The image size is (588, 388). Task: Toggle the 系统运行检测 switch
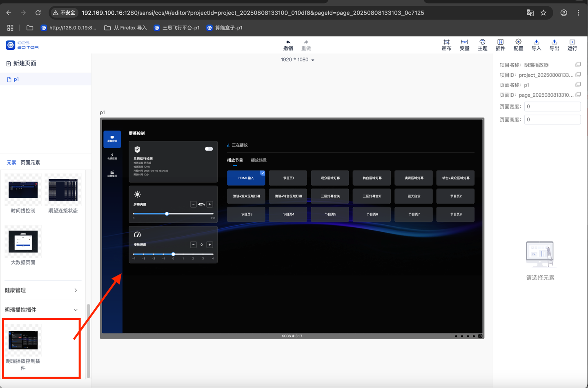click(209, 149)
